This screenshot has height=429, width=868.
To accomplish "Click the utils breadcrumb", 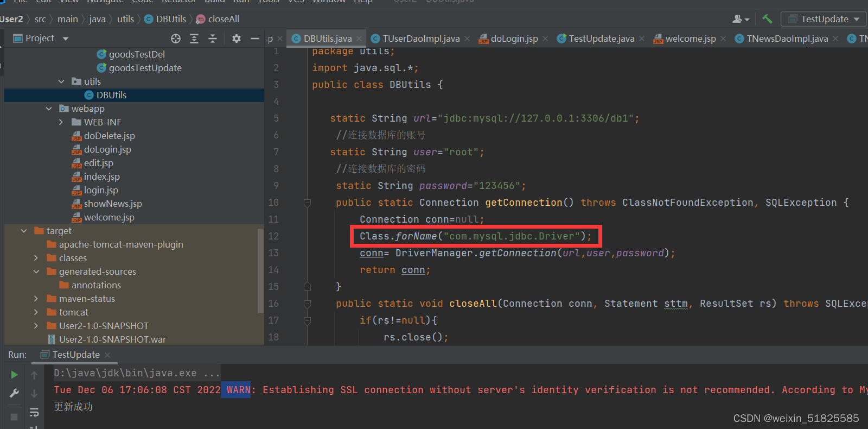I will point(125,19).
